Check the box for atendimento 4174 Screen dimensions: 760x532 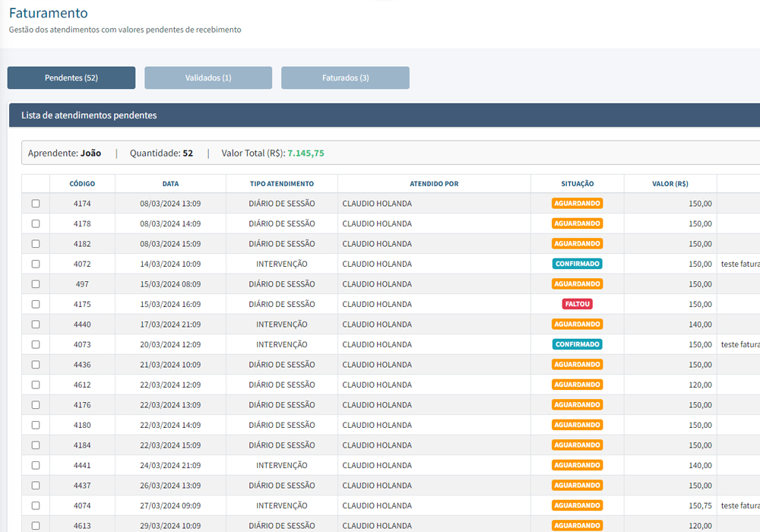point(36,204)
